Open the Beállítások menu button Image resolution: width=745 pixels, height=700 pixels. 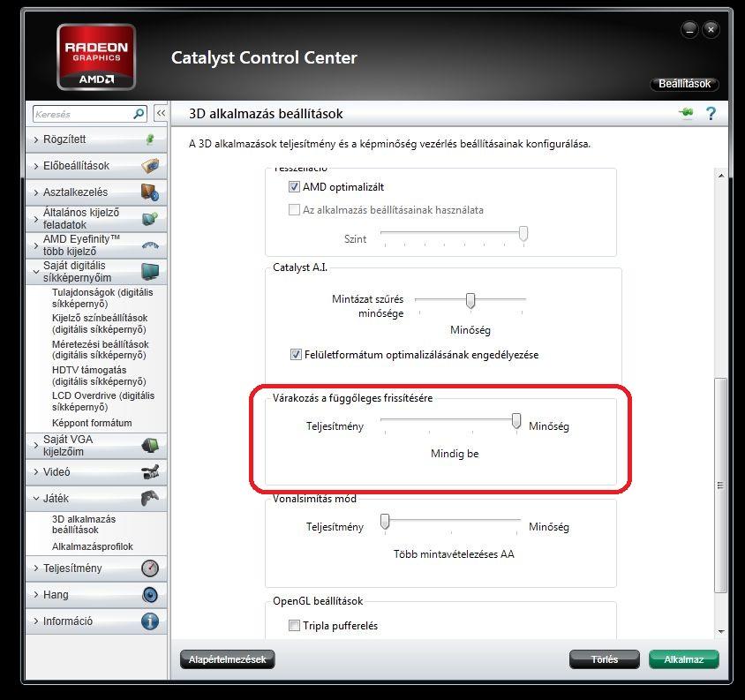684,84
